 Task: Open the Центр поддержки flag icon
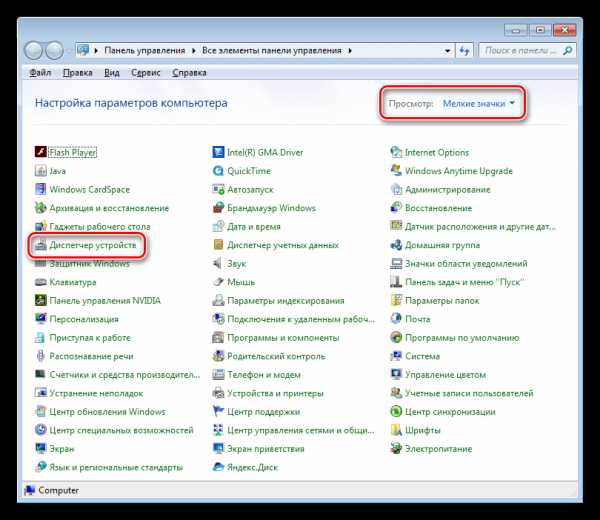pyautogui.click(x=218, y=411)
